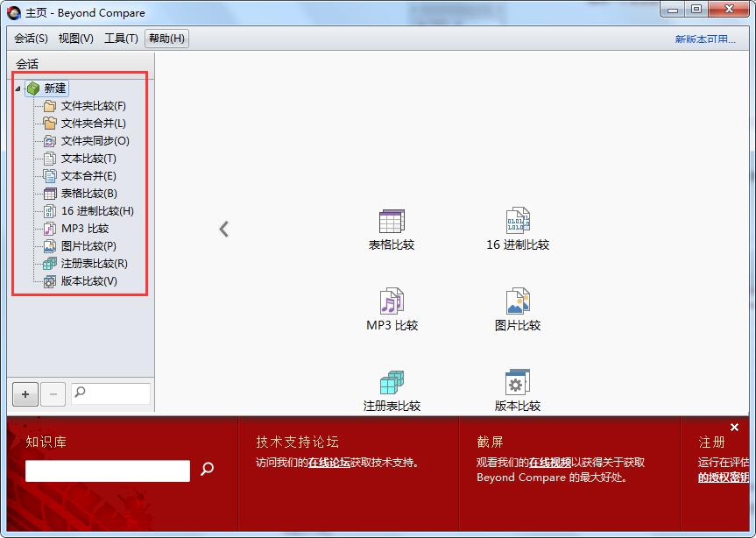The width and height of the screenshot is (756, 538).
Task: Click the sync icon beside 文件夹同步(O)
Action: click(x=50, y=141)
